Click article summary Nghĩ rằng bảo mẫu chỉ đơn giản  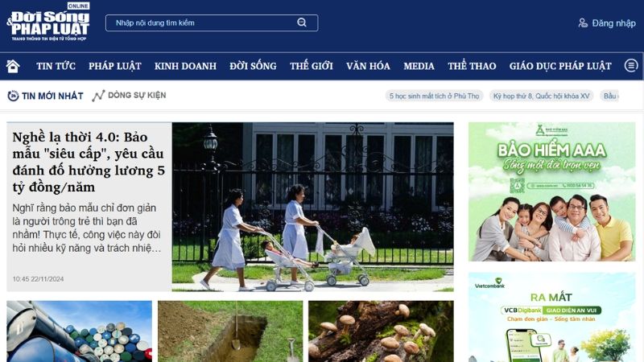(x=87, y=228)
